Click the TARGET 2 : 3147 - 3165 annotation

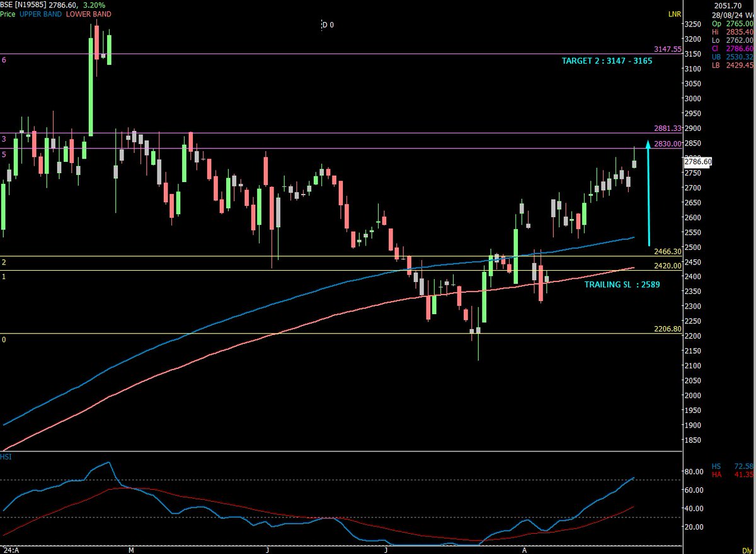tap(607, 62)
